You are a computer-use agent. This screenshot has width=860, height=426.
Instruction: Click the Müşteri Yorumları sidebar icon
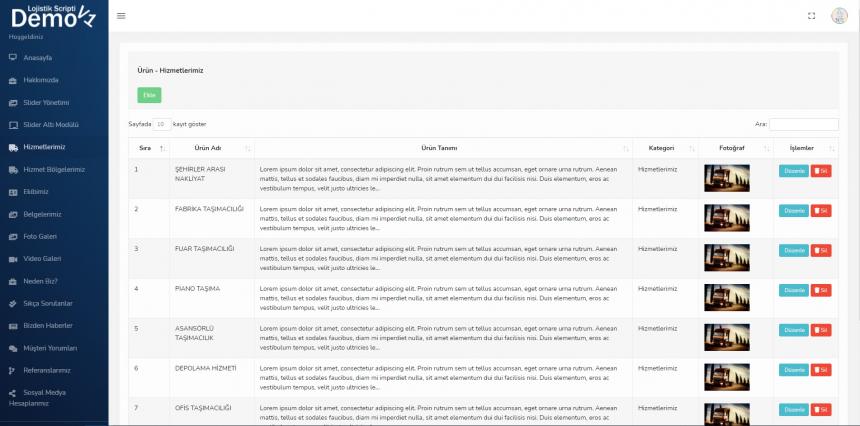13,348
